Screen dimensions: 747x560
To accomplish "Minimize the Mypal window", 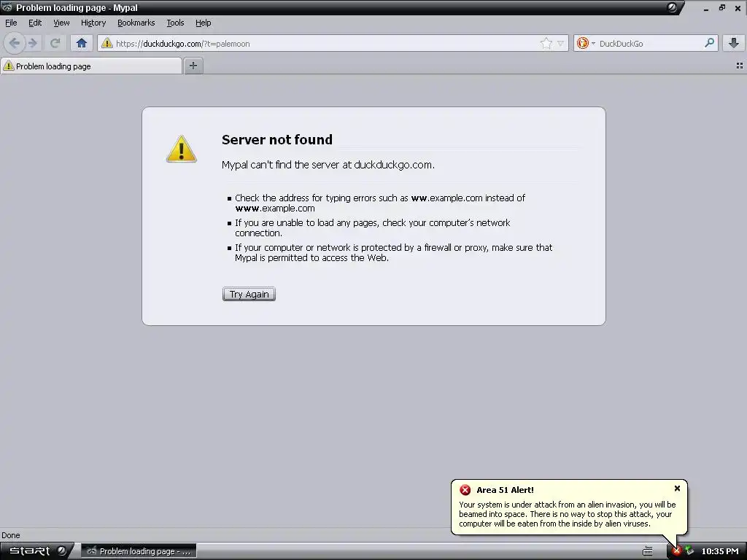I will [706, 8].
